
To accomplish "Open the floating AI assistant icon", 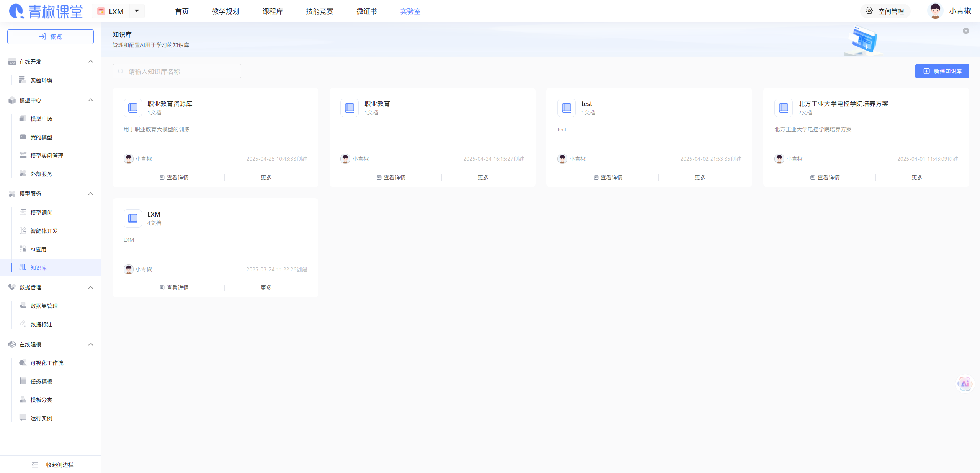I will click(965, 383).
